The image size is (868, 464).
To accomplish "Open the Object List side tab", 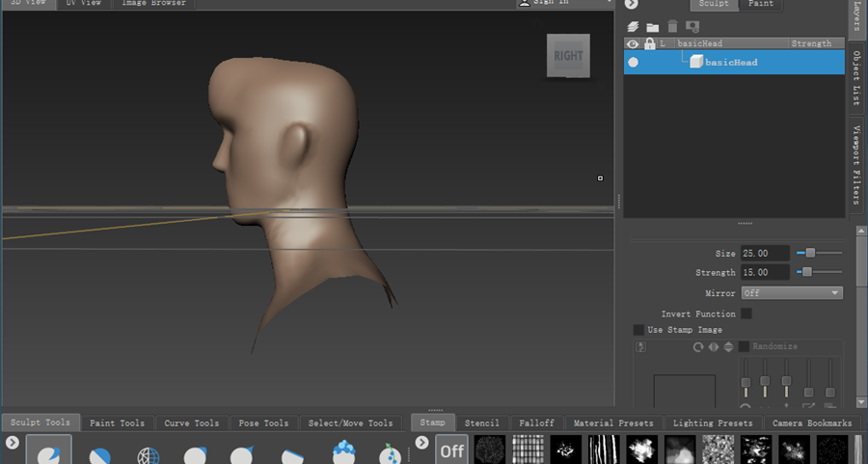I will [x=856, y=78].
